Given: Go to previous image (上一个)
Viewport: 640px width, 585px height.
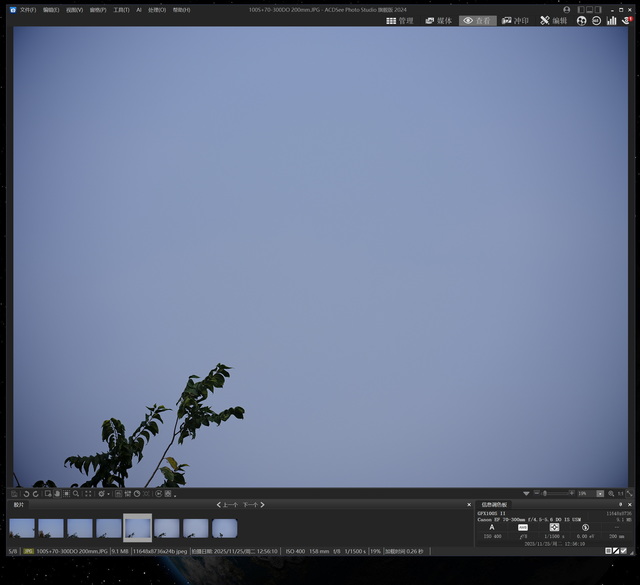Looking at the screenshot, I should tap(228, 505).
